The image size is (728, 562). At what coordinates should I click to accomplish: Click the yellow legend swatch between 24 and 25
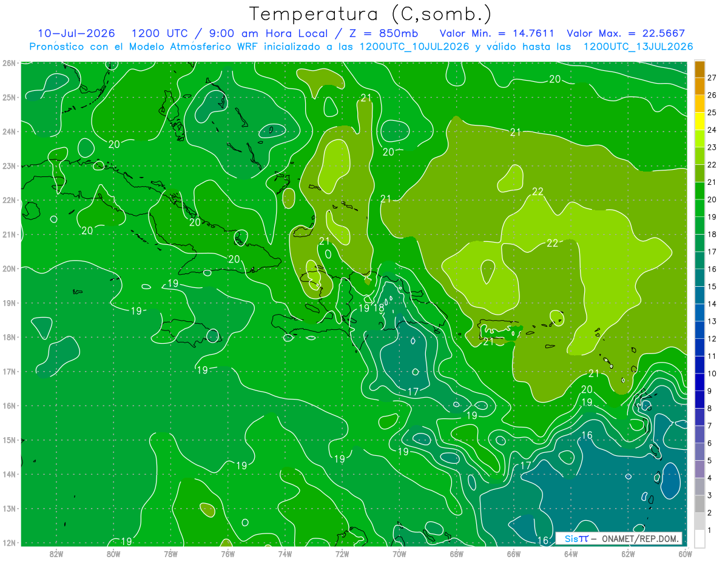[x=699, y=121]
